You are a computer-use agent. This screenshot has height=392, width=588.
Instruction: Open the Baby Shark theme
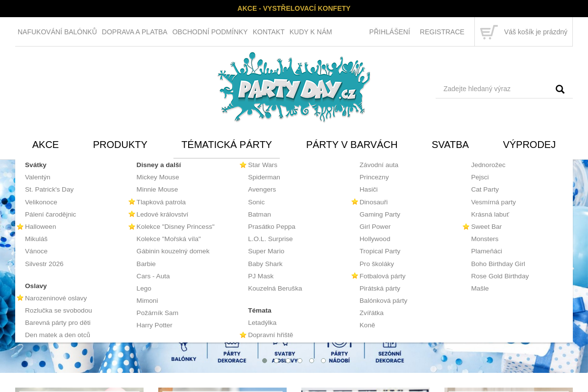pos(265,264)
